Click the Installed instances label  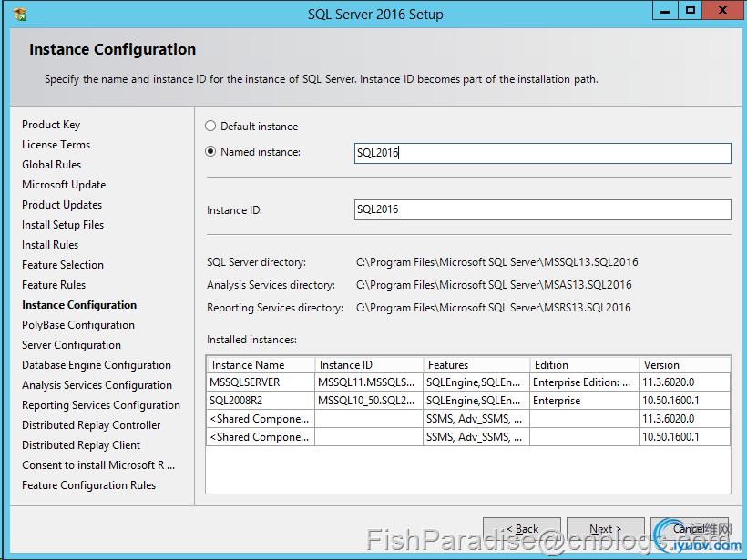[251, 340]
